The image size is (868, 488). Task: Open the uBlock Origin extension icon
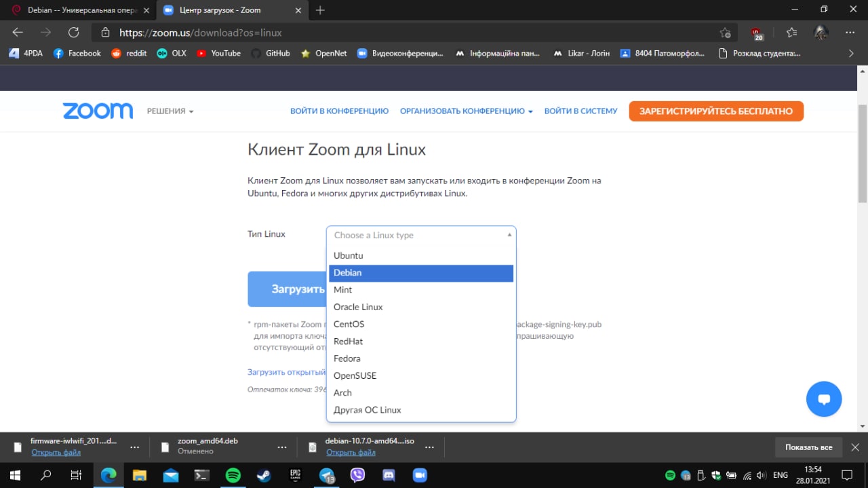(757, 33)
